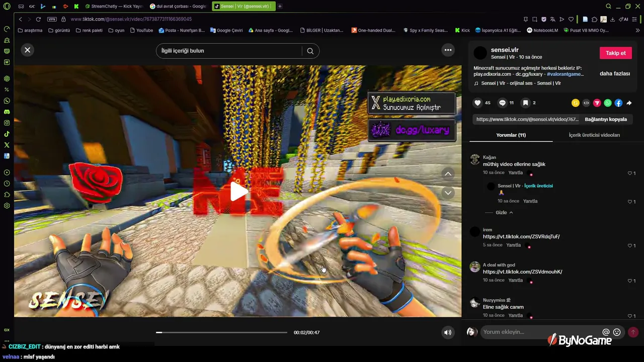
Task: Go back to previous page
Action: tap(20, 19)
